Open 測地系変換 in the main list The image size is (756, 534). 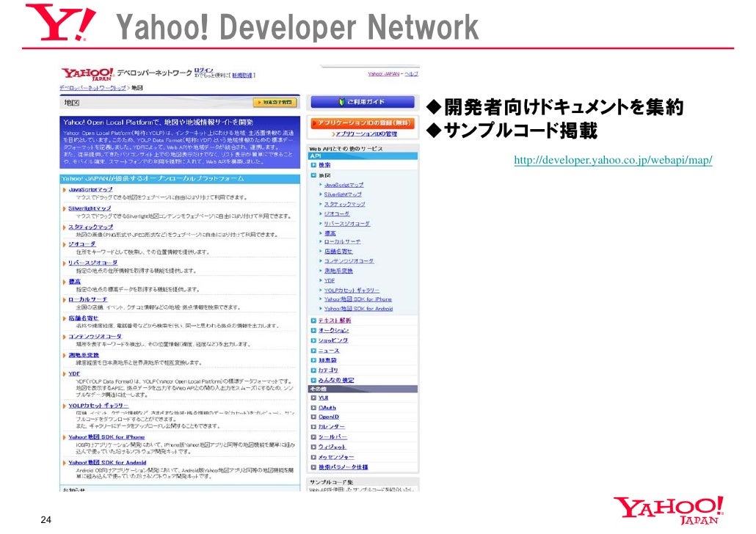(x=84, y=355)
